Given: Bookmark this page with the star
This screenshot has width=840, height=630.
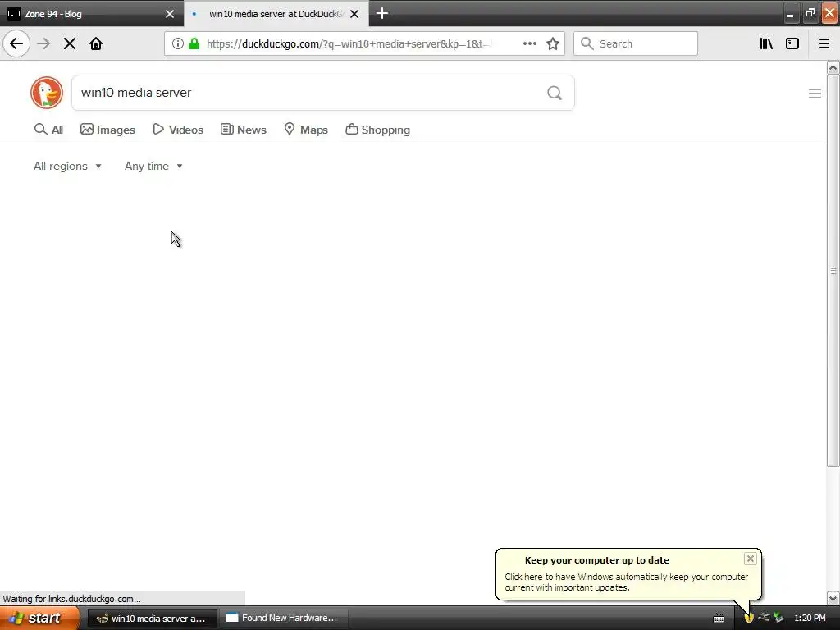Looking at the screenshot, I should coord(553,43).
